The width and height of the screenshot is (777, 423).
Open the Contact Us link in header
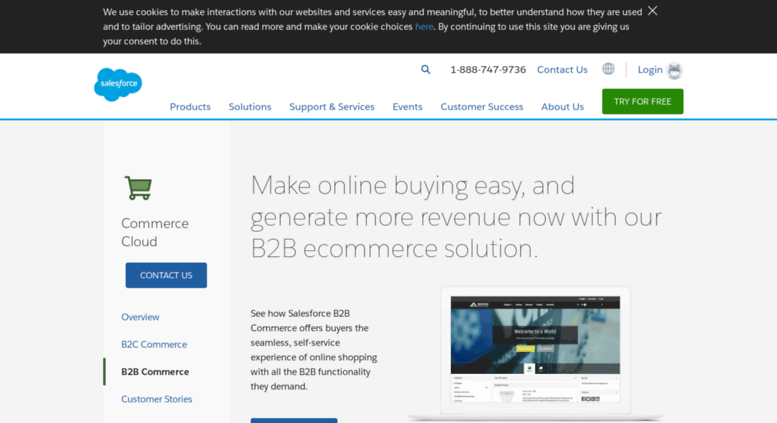pyautogui.click(x=562, y=70)
